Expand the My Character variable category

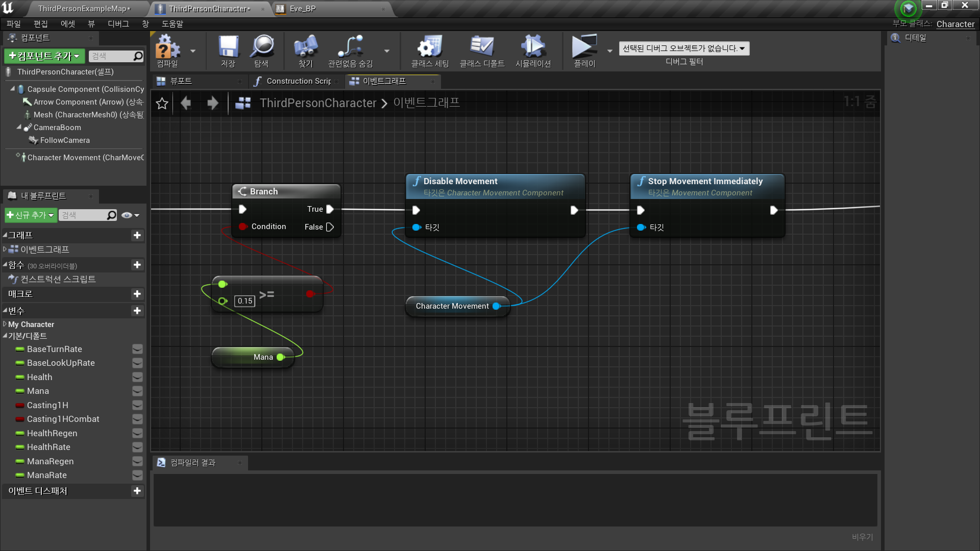pos(5,324)
